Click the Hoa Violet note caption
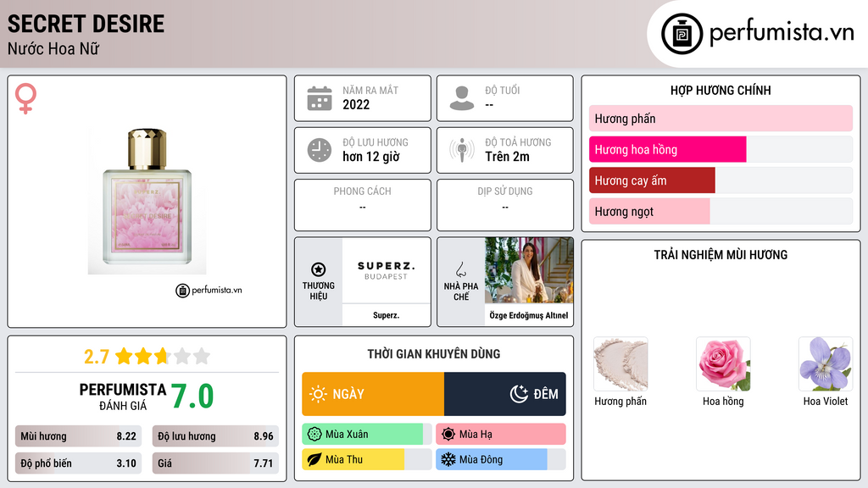 tap(826, 401)
